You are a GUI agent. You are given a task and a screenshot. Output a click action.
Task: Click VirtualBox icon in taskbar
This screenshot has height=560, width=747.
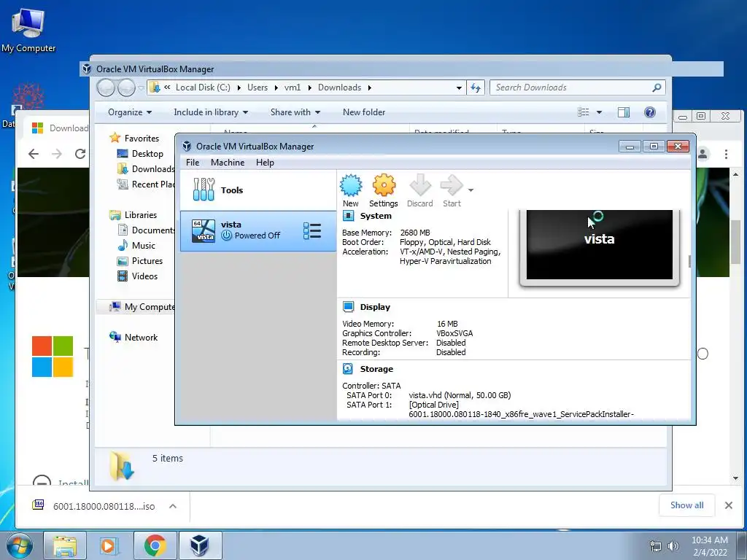[200, 545]
